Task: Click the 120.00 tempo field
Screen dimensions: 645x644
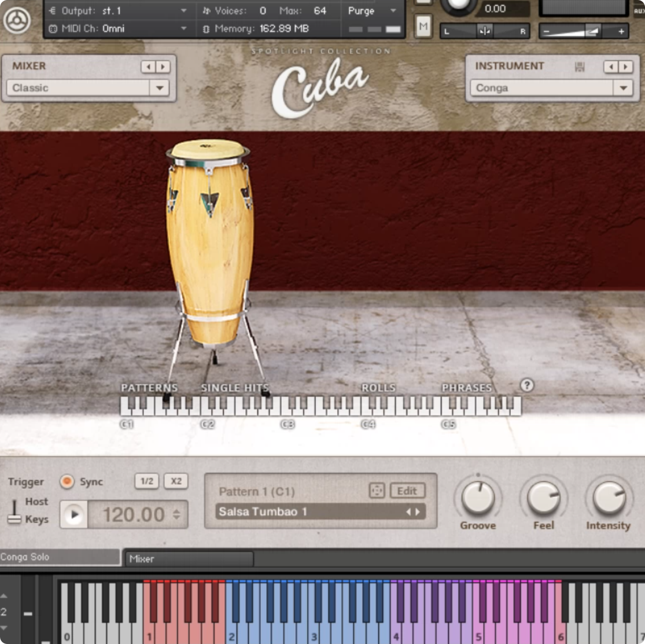Action: [x=134, y=514]
